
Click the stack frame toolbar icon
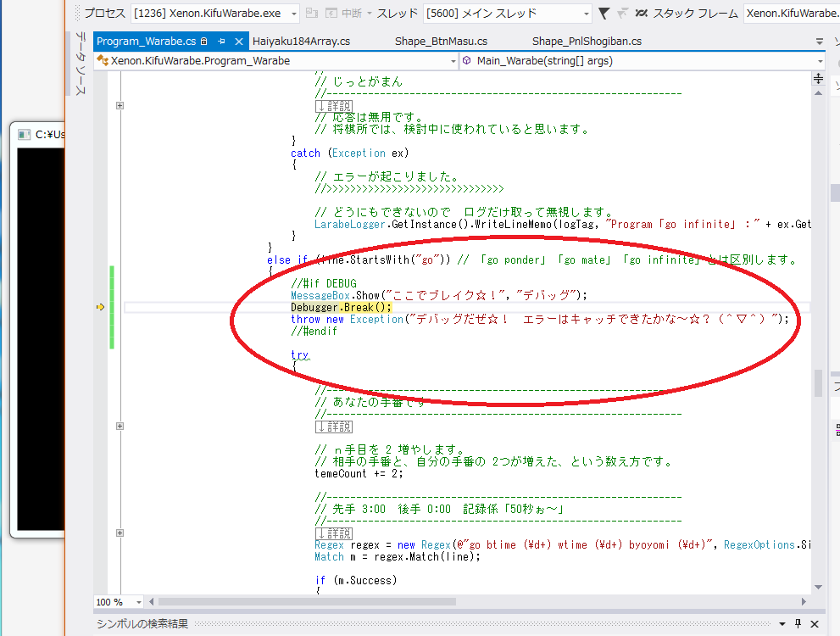[642, 14]
